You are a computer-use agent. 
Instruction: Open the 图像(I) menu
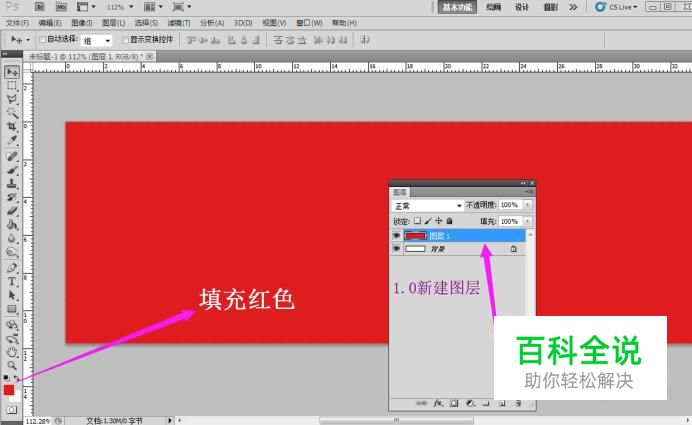pyautogui.click(x=82, y=23)
